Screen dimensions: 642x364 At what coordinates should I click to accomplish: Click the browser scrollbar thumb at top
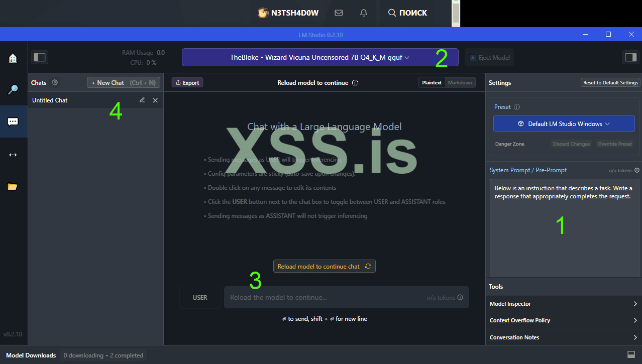(x=456, y=13)
